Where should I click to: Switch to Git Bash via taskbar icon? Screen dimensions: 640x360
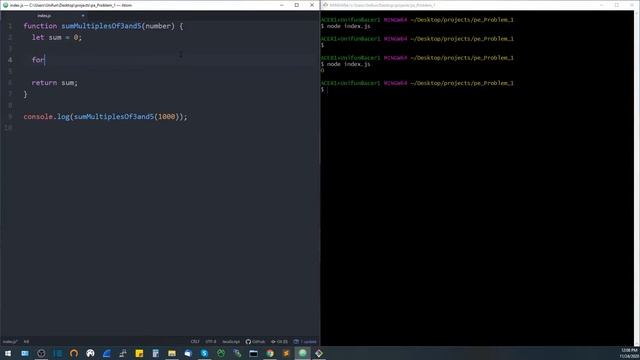click(x=319, y=353)
